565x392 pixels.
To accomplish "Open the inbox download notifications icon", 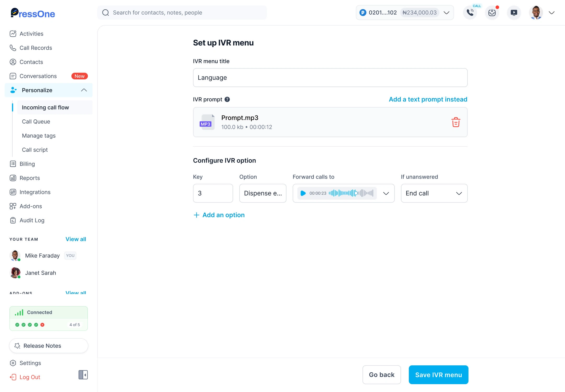I will click(x=492, y=13).
